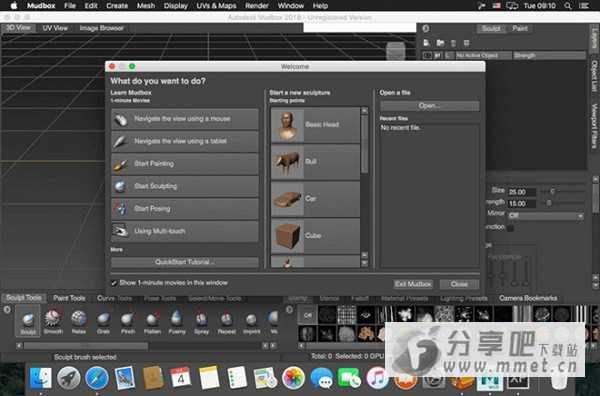Select the Sculpt brush tool
Image resolution: width=600 pixels, height=396 pixels.
tap(28, 321)
